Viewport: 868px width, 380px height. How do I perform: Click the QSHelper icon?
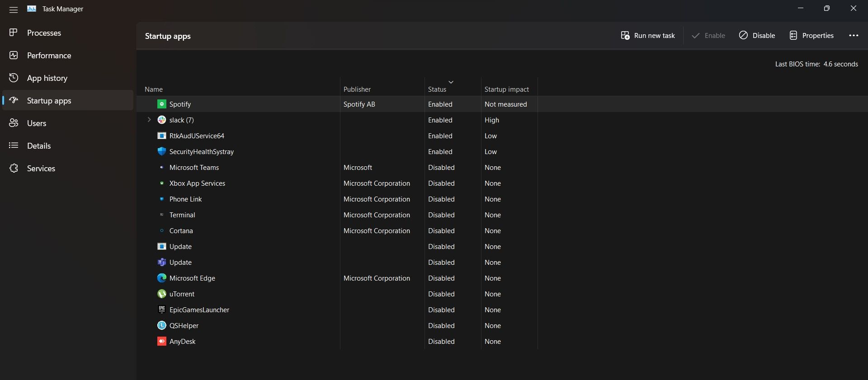pos(162,325)
